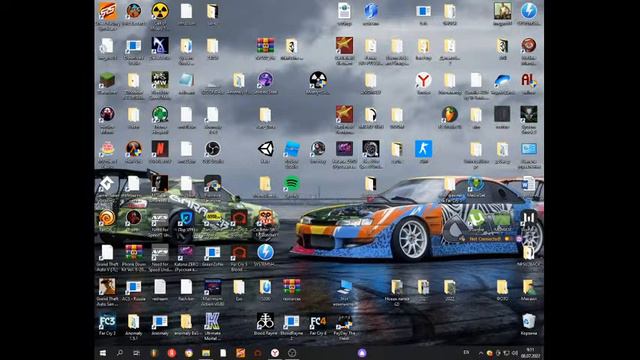Open the purple orb game shortcut
This screenshot has height=360, width=640.
point(265,80)
